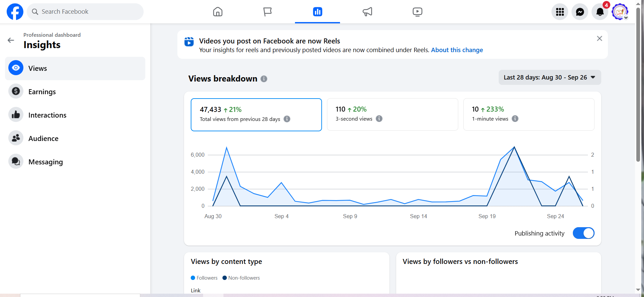Turn off the Publishing activity toggle
Viewport: 644px width, 297px height.
coord(583,233)
